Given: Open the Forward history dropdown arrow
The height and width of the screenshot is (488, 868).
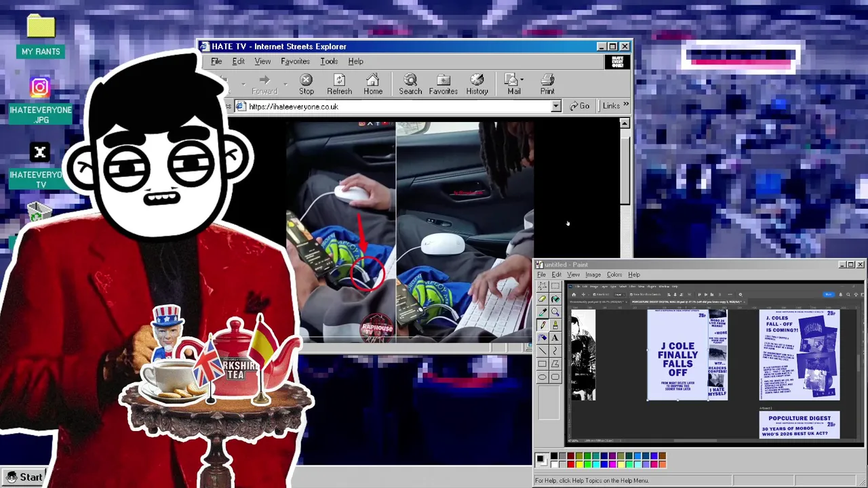Looking at the screenshot, I should tap(285, 84).
